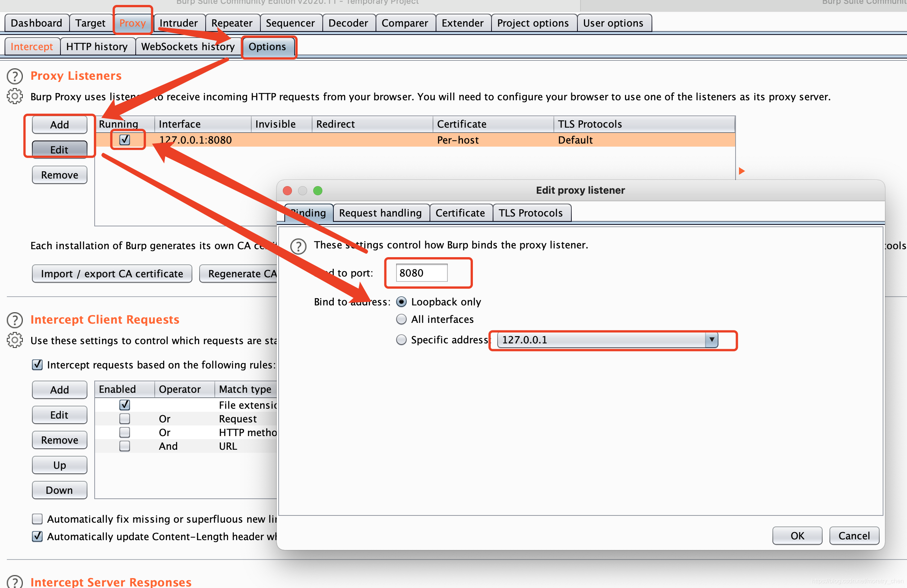Image resolution: width=907 pixels, height=588 pixels.
Task: Click Edit button in Proxy Listeners
Action: (x=59, y=149)
